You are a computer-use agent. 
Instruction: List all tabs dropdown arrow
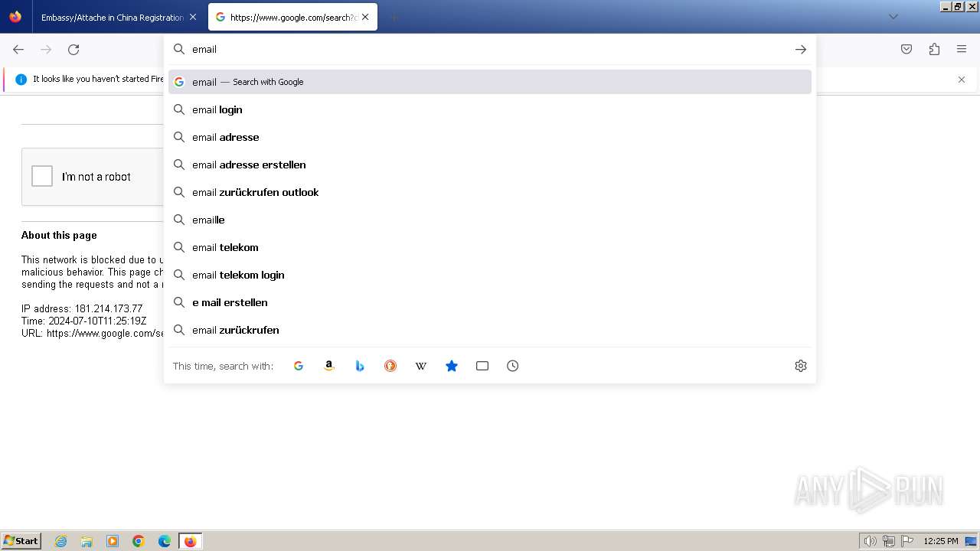pyautogui.click(x=893, y=17)
